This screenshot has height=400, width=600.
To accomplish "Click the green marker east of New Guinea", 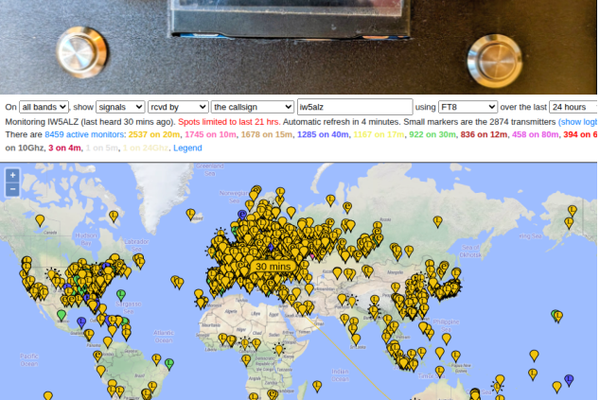I will (x=556, y=313).
